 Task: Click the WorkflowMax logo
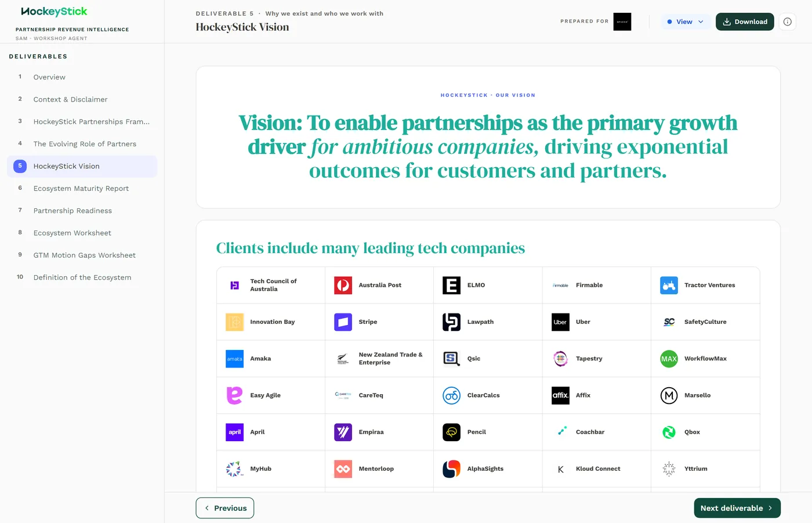669,359
